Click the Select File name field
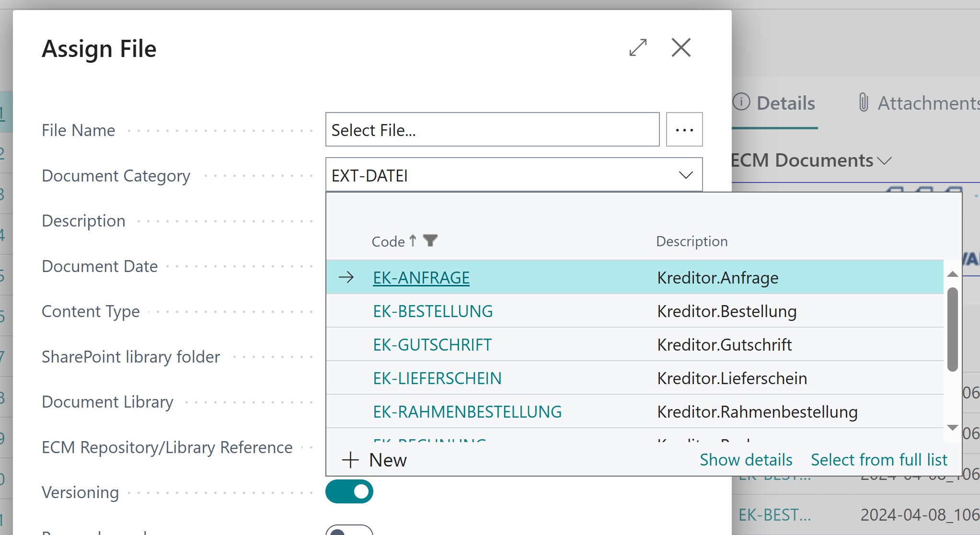 point(492,130)
